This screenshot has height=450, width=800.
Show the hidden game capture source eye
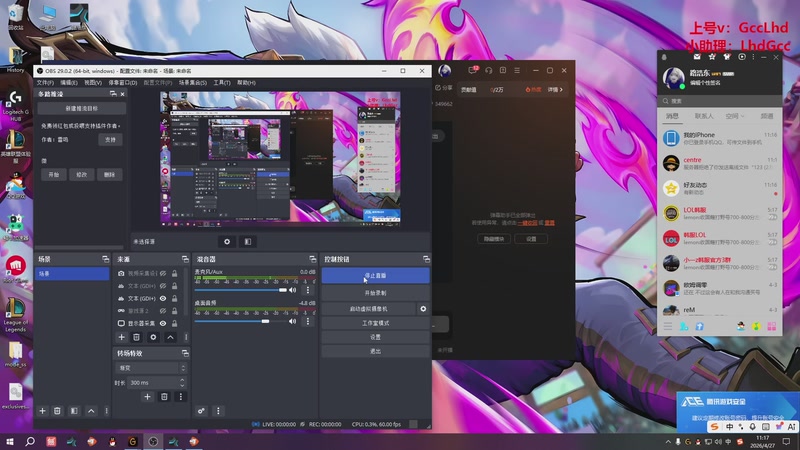point(163,311)
